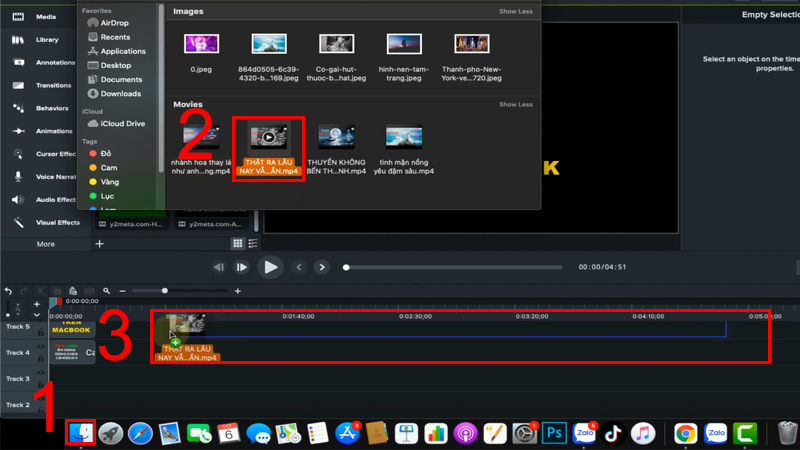
Task: Adjust the timeline zoom slider knob
Action: 165,291
